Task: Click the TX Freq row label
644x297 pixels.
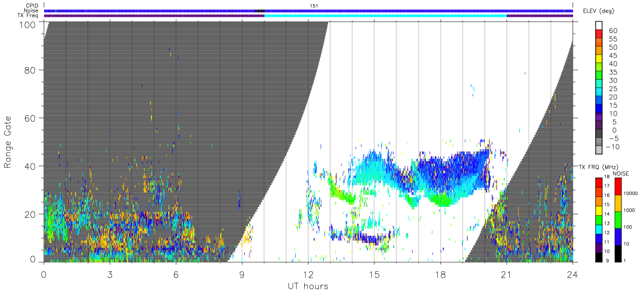Action: [28, 15]
